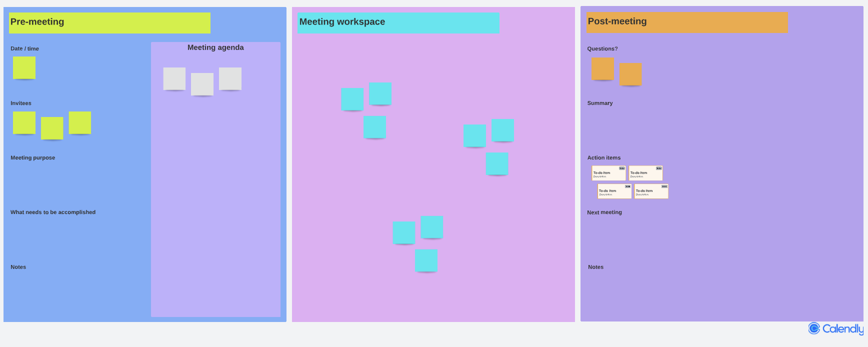The image size is (868, 347).
Task: Select the Meeting workspace header banner
Action: [x=398, y=23]
